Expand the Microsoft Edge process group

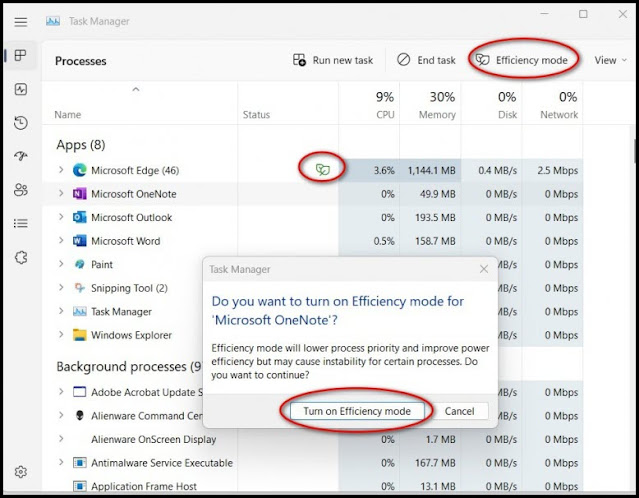[x=61, y=170]
